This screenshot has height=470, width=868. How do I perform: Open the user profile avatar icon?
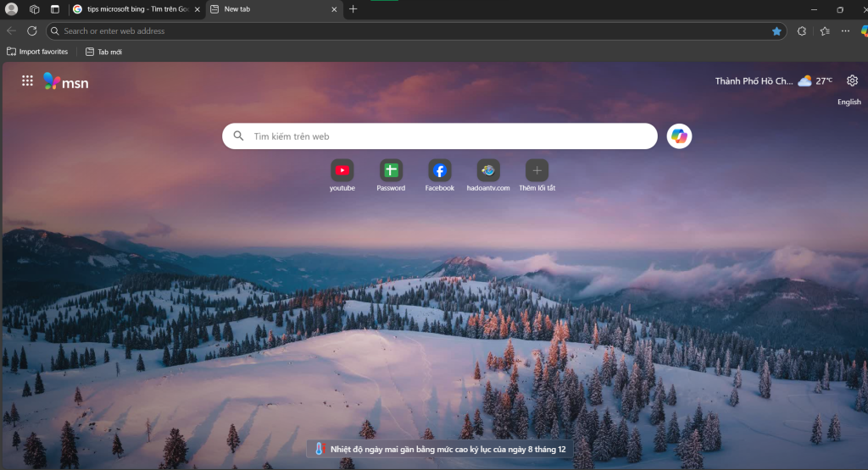coord(12,9)
